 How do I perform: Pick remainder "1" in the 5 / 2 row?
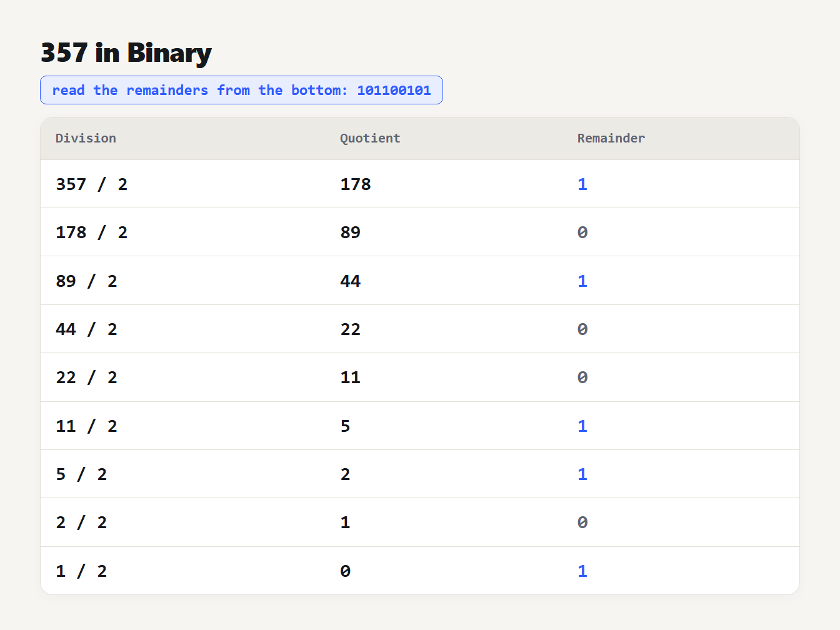(582, 474)
